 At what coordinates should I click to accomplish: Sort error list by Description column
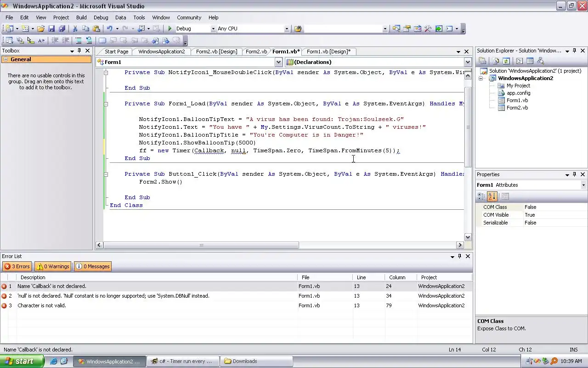pyautogui.click(x=157, y=277)
